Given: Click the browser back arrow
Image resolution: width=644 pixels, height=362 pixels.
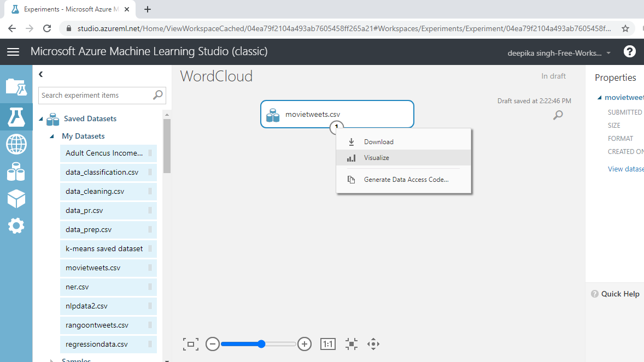Looking at the screenshot, I should (x=12, y=28).
